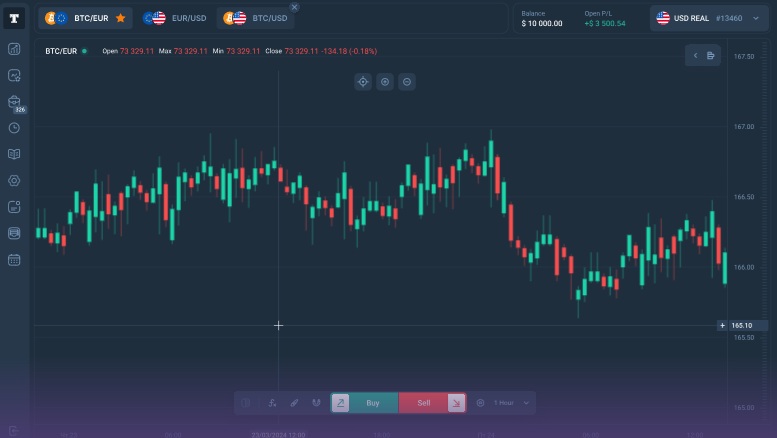Screen dimensions: 777x438
Task: Open the education book icon in sidebar
Action: [14, 154]
